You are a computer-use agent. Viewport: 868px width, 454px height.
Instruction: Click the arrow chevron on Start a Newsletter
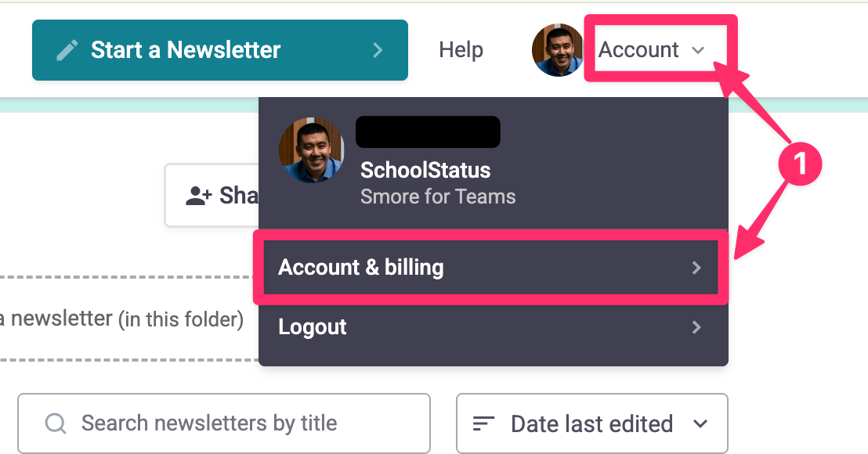click(378, 50)
